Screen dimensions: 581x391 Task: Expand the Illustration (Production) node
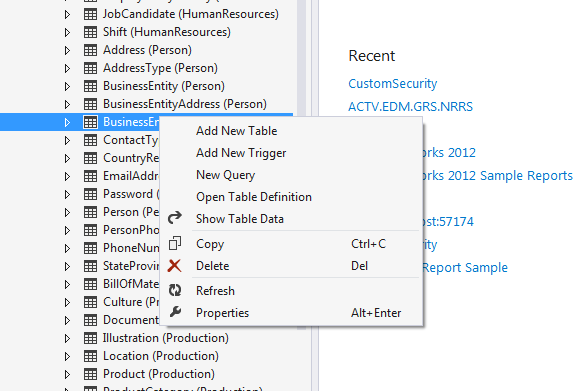(67, 338)
